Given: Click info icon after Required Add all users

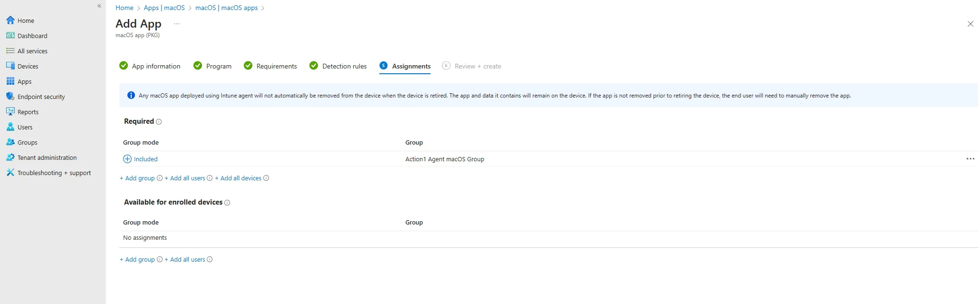Looking at the screenshot, I should [210, 178].
